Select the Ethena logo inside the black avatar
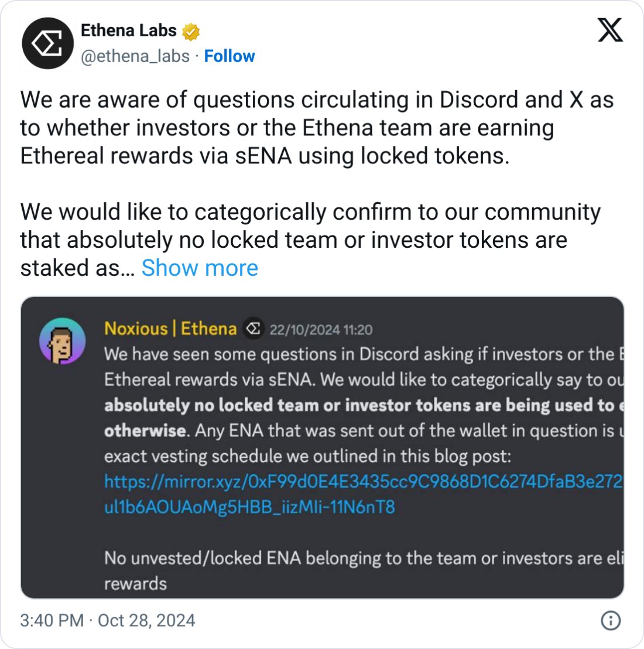The height and width of the screenshot is (649, 644). [47, 43]
